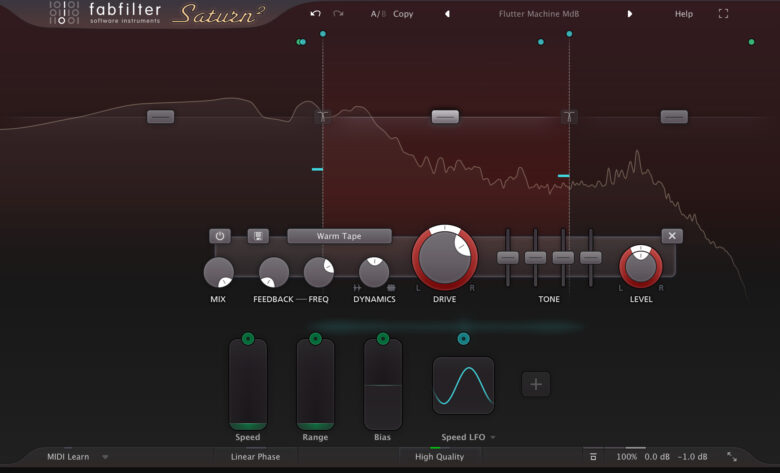
Task: Select the high band handle
Action: point(674,116)
